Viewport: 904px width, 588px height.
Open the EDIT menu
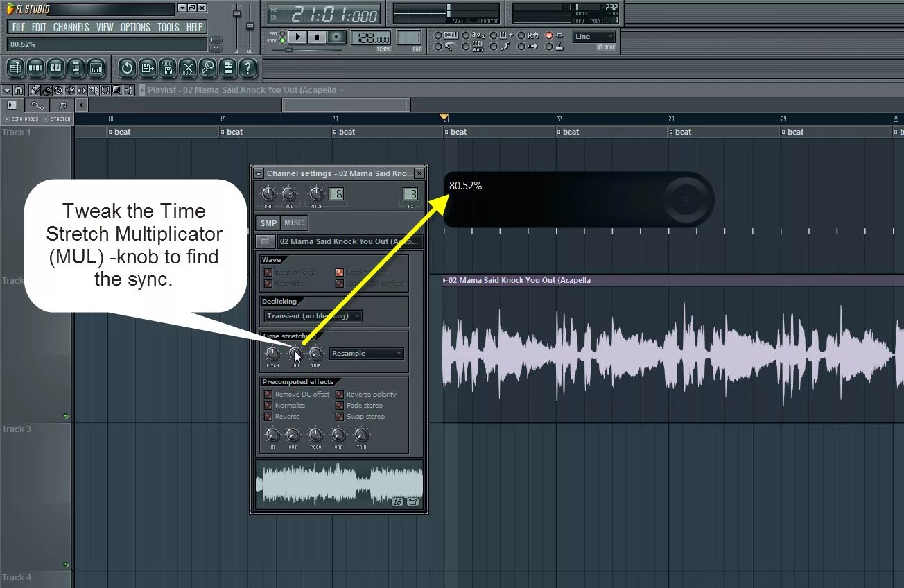pyautogui.click(x=39, y=27)
